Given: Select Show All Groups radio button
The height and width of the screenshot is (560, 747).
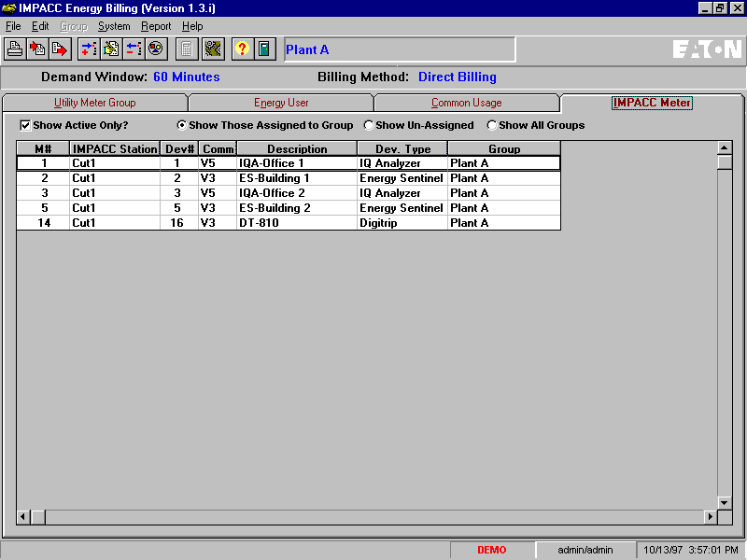Looking at the screenshot, I should 492,125.
